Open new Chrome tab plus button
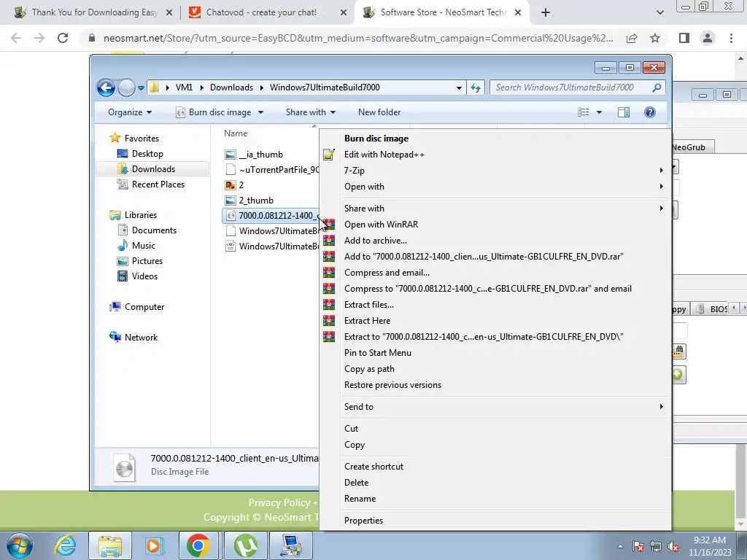Image resolution: width=747 pixels, height=560 pixels. pos(546,12)
